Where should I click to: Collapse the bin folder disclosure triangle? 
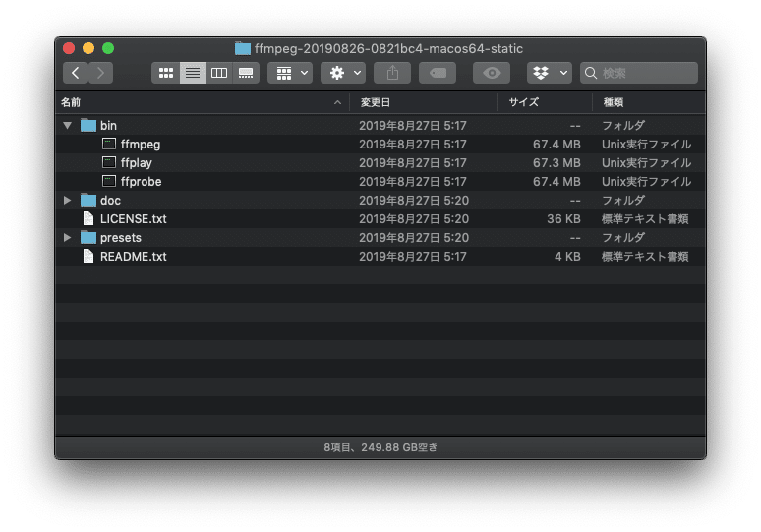pos(68,125)
